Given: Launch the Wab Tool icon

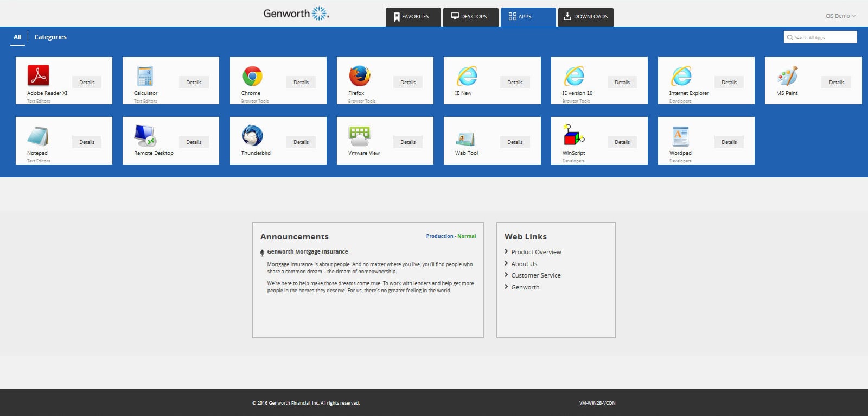Looking at the screenshot, I should click(x=466, y=139).
